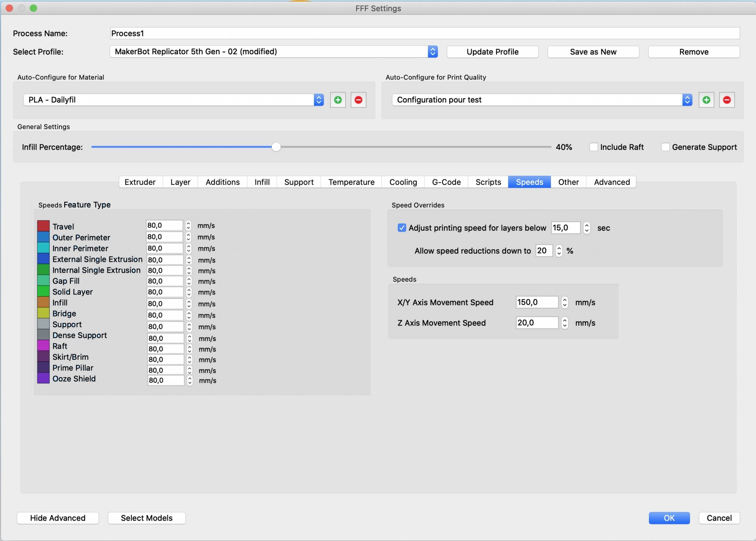Click the Z Axis Movement Speed stepper
756x541 pixels.
point(564,323)
